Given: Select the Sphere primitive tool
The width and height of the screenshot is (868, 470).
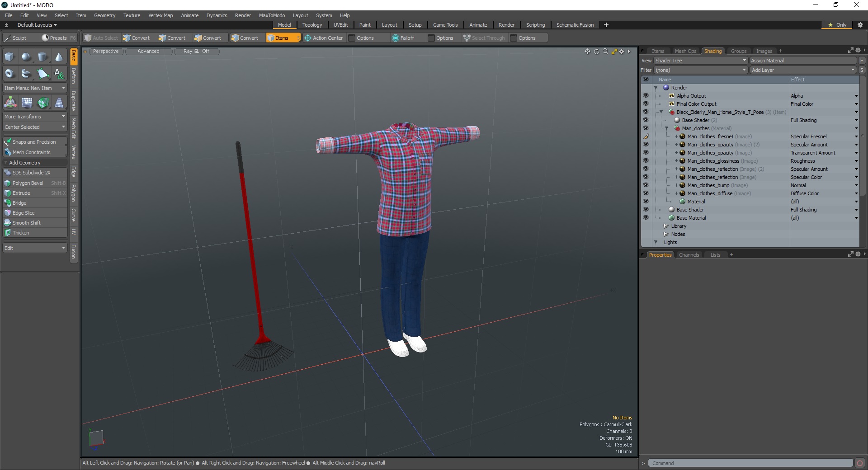Looking at the screenshot, I should point(26,57).
